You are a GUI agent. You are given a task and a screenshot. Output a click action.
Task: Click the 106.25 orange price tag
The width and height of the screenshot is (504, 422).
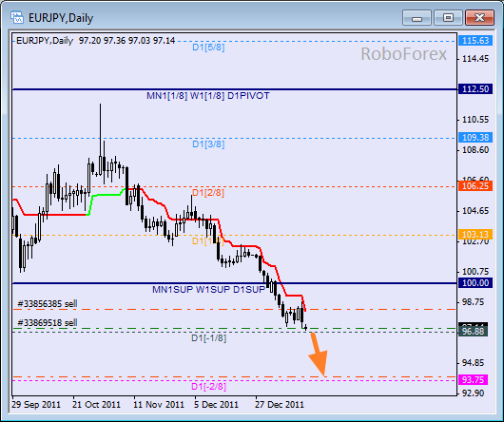tap(475, 186)
